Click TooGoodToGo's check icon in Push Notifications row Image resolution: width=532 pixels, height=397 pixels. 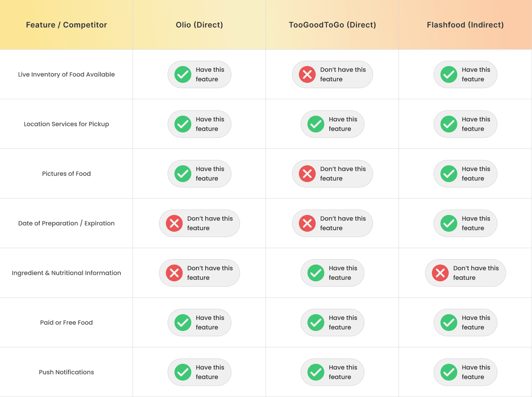click(x=316, y=372)
